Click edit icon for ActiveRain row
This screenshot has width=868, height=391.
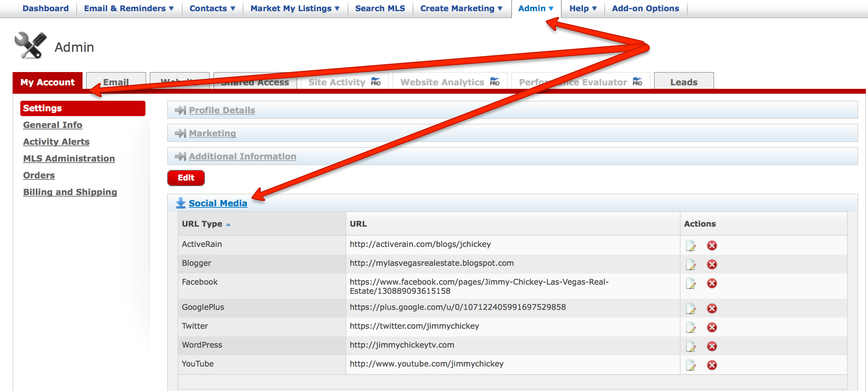(691, 246)
